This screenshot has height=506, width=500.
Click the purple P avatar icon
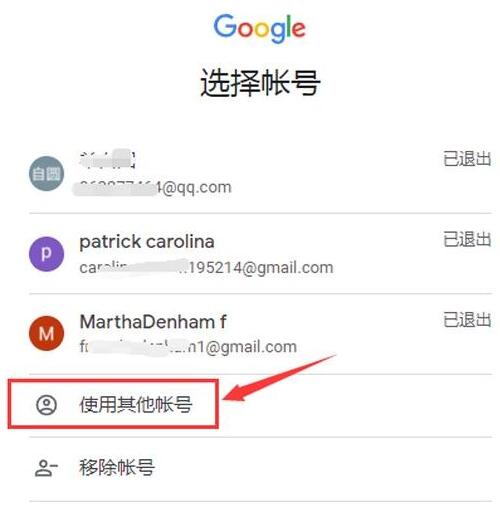(47, 254)
